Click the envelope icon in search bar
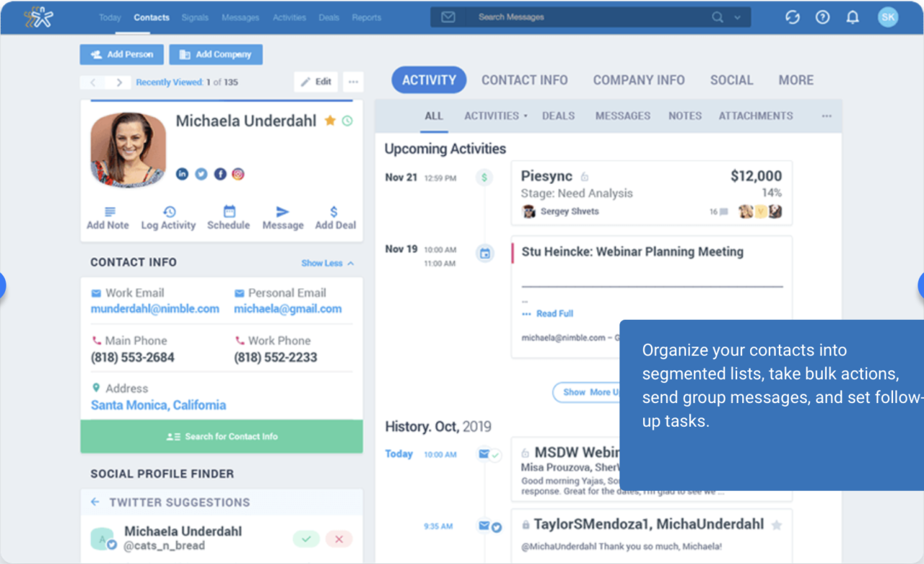The width and height of the screenshot is (924, 564). point(448,17)
